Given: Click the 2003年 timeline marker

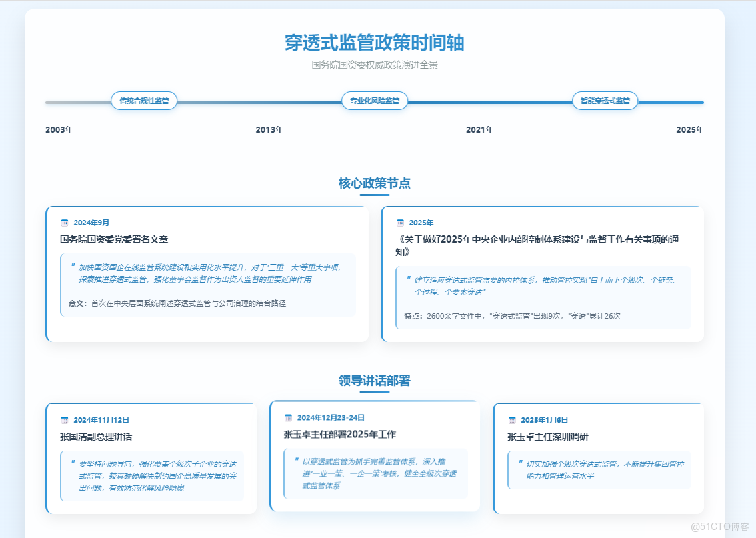Looking at the screenshot, I should pos(60,129).
